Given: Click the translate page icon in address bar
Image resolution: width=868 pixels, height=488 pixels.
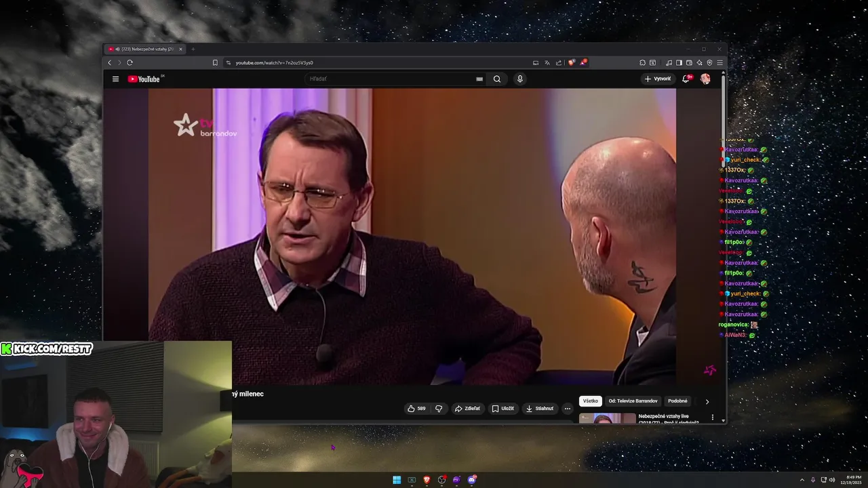Looking at the screenshot, I should point(547,62).
